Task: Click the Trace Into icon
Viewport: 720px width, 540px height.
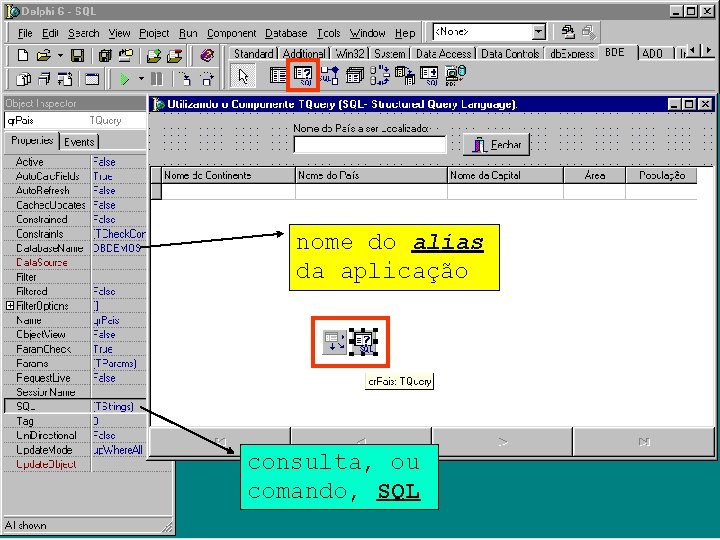Action: click(x=186, y=79)
